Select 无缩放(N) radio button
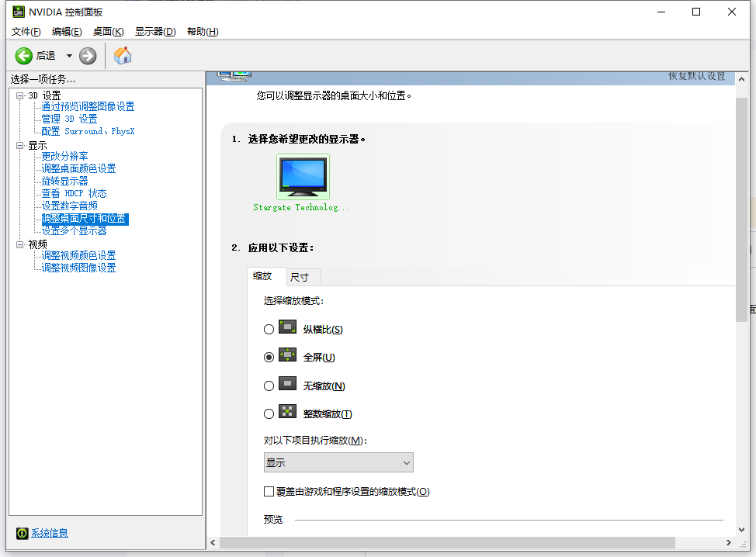This screenshot has height=557, width=756. point(269,386)
